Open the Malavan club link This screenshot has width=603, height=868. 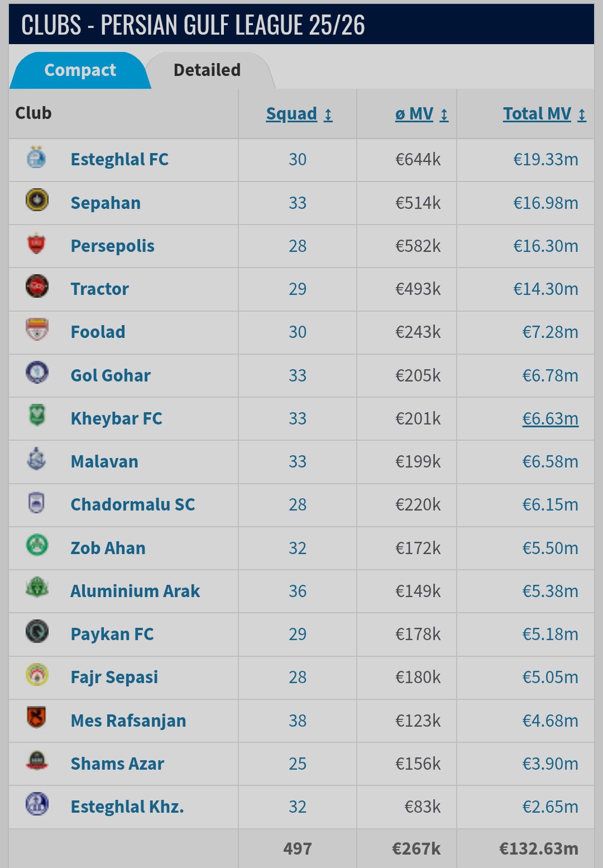click(x=104, y=461)
